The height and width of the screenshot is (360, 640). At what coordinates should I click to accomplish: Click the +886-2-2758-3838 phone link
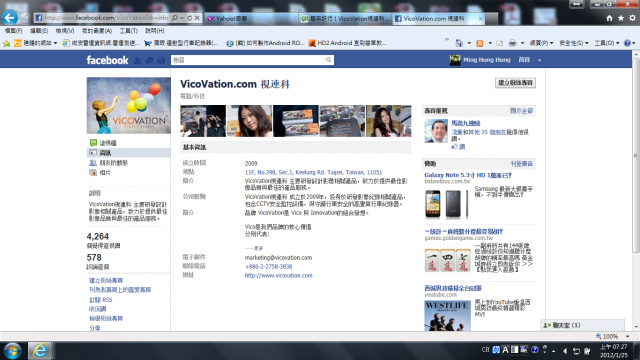(269, 267)
